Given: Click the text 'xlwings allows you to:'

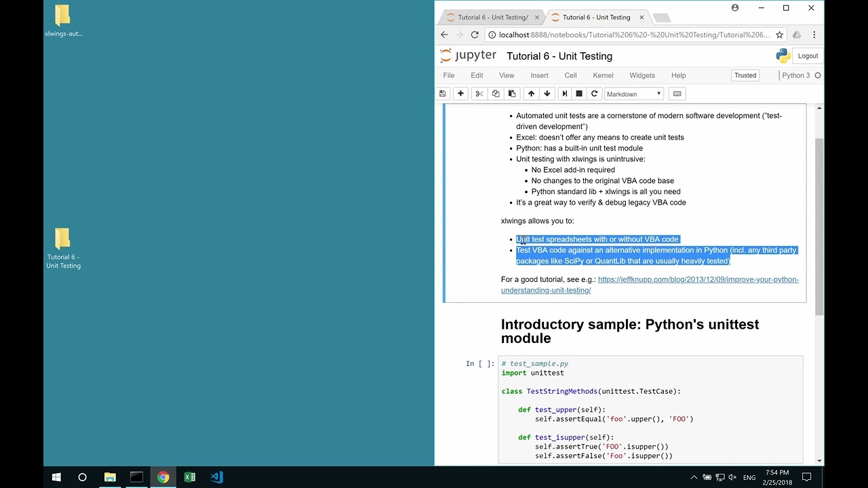Looking at the screenshot, I should [537, 221].
